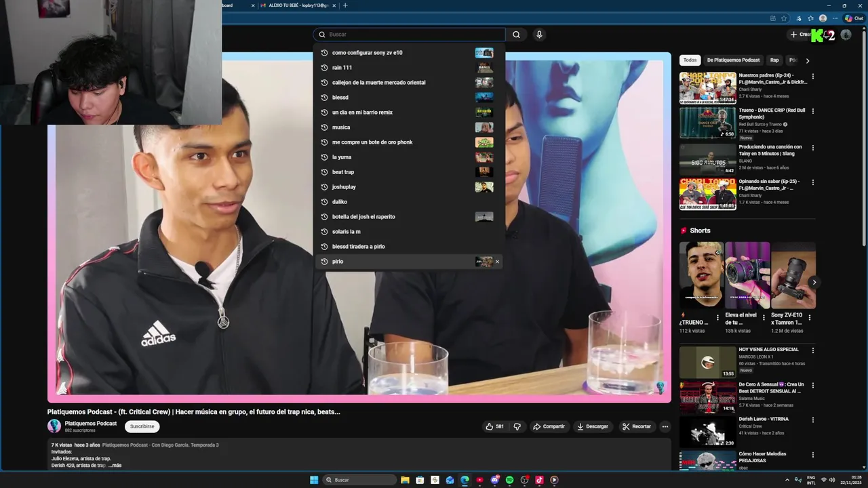Open Copilot Chat button in Edge
This screenshot has height=488, width=868.
coord(854,18)
